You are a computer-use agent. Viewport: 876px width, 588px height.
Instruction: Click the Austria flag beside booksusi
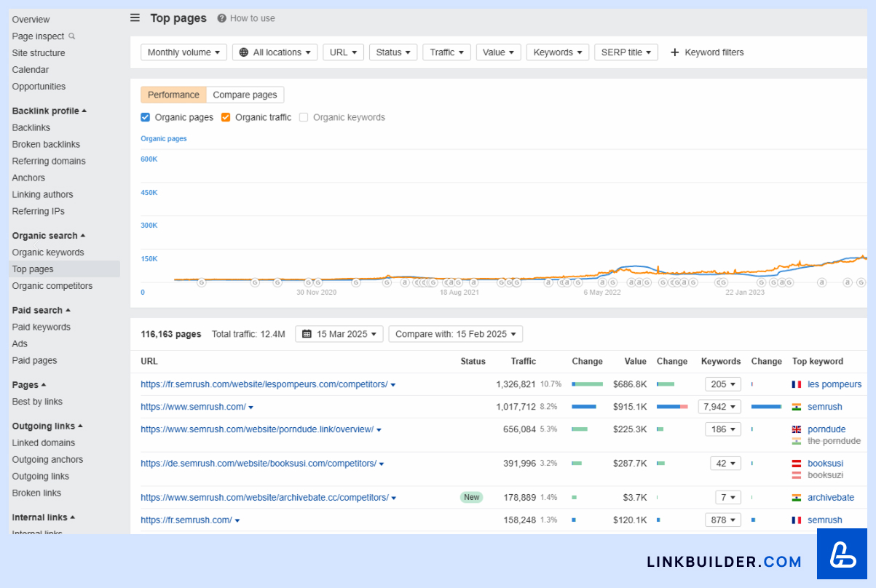click(x=797, y=464)
